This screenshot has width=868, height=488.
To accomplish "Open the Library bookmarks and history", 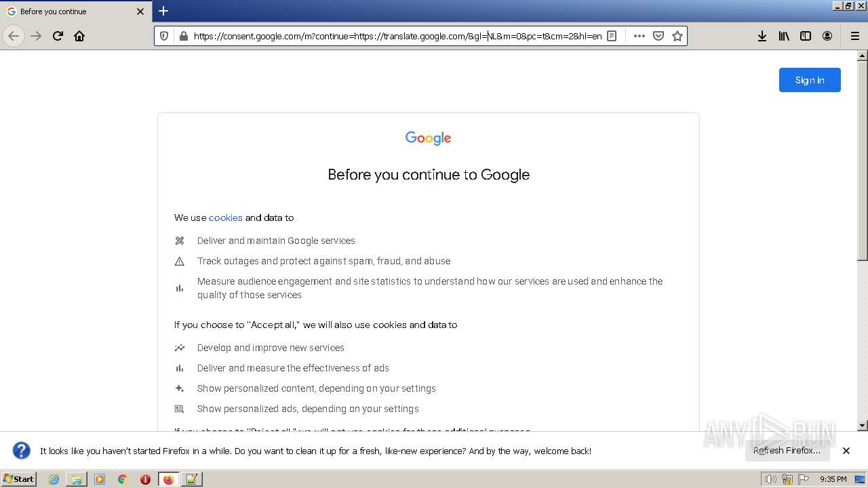I will coord(784,36).
